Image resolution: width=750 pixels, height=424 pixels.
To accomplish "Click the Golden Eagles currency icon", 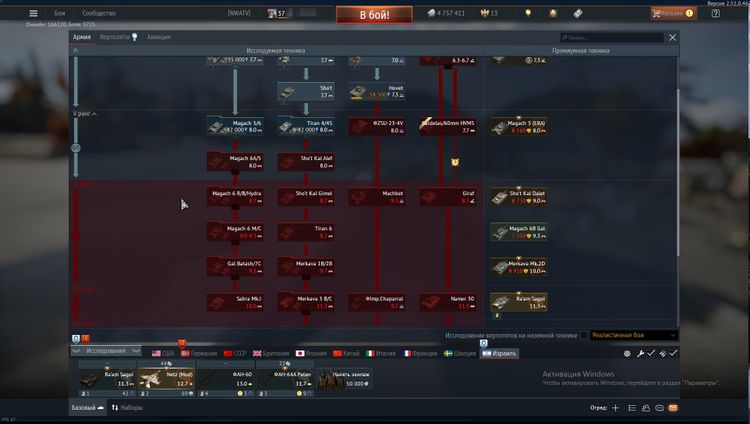I will pyautogui.click(x=484, y=13).
